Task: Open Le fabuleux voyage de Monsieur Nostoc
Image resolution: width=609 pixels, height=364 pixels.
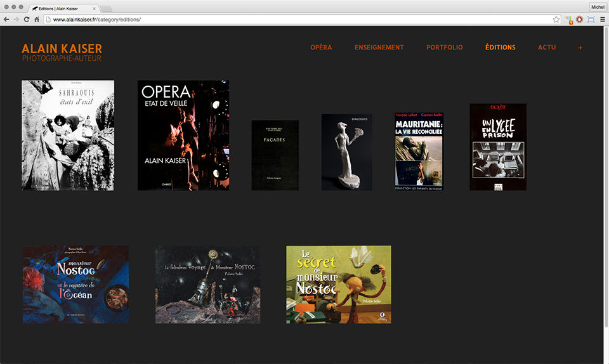Action: point(208,285)
